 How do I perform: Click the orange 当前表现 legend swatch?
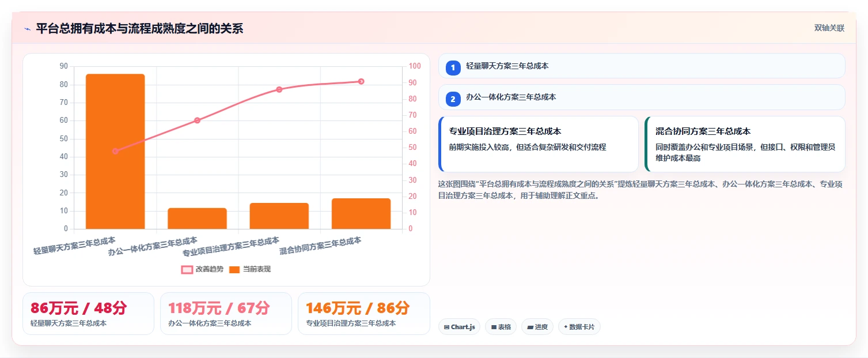click(x=234, y=269)
